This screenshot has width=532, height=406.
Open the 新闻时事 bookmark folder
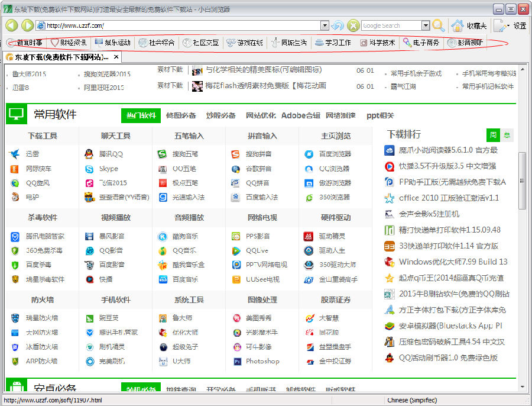(x=25, y=43)
